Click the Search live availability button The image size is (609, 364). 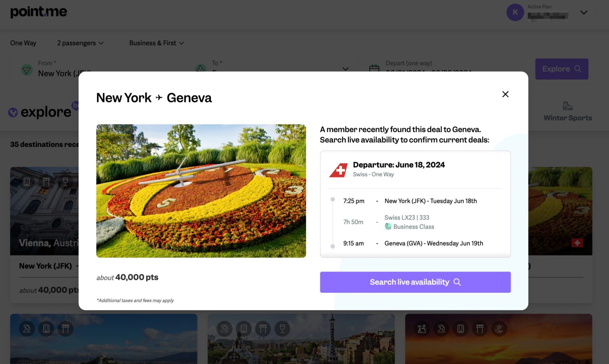[x=415, y=282]
